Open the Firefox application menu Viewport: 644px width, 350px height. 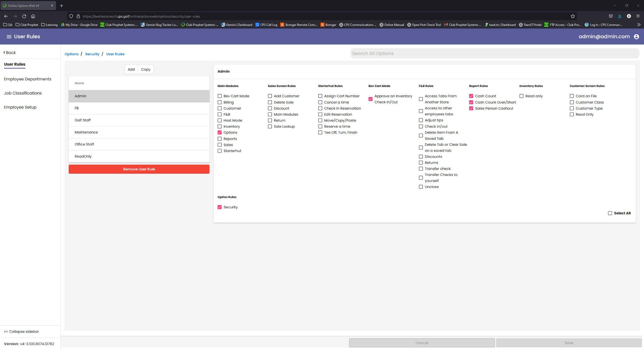pyautogui.click(x=638, y=16)
